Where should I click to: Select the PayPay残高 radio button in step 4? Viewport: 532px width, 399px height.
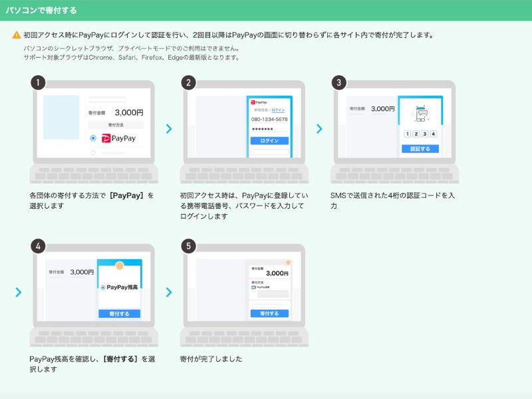[103, 287]
